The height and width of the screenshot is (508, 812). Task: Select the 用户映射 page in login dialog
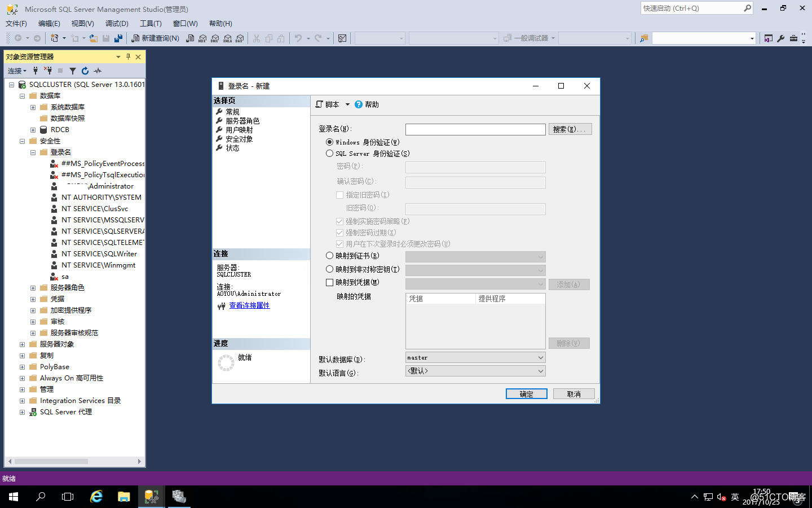239,130
